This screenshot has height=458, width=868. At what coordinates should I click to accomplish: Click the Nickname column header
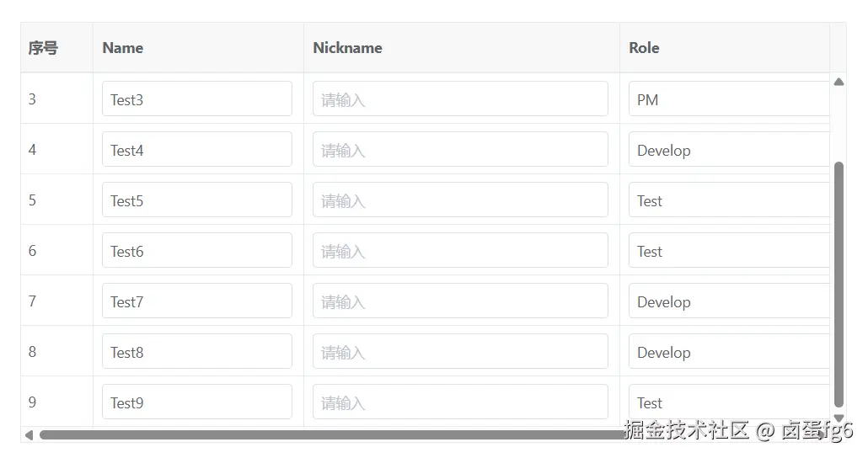(347, 48)
